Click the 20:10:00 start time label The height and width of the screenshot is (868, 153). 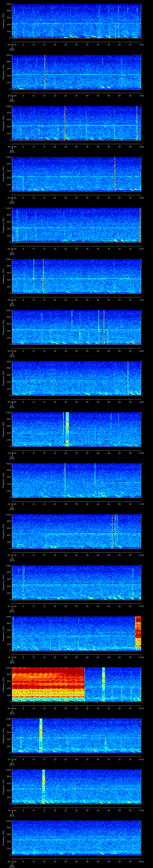pos(12,504)
